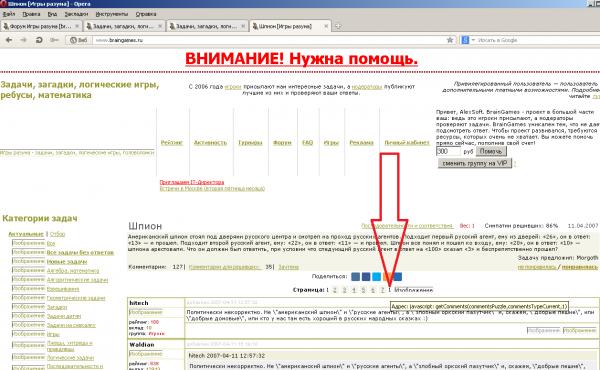Image resolution: width=600 pixels, height=370 pixels.
Task: Open the Форум navigation link
Action: point(282,142)
